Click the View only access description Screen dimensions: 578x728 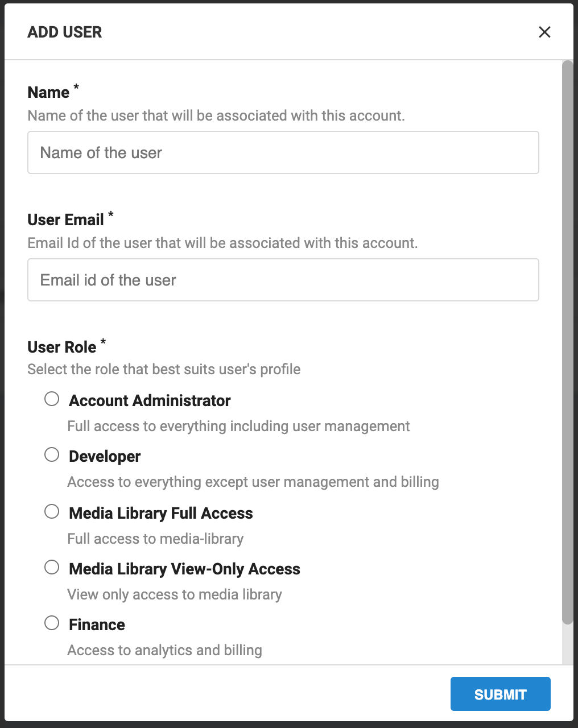pos(174,594)
